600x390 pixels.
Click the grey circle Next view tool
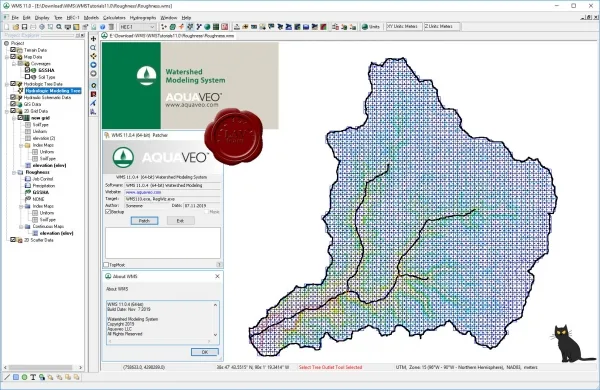point(93,73)
